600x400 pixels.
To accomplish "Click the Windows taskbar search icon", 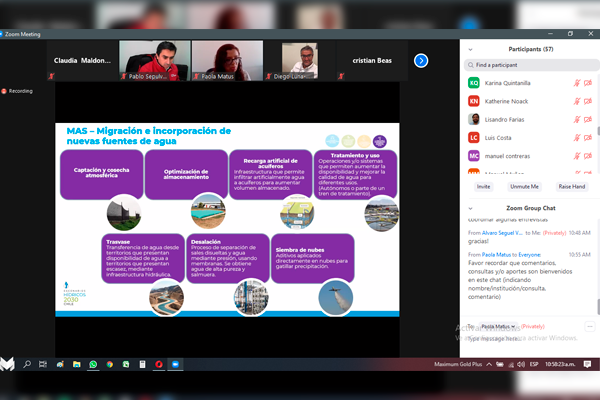I will (28, 365).
